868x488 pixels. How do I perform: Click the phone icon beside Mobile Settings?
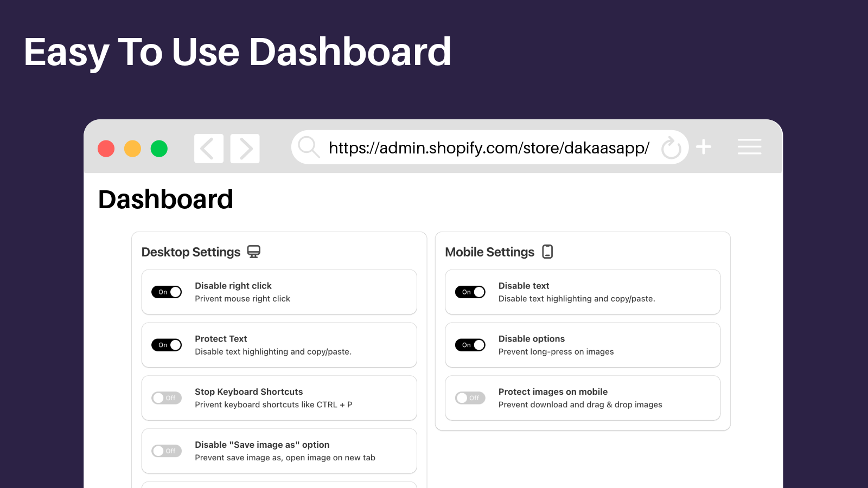pos(548,252)
